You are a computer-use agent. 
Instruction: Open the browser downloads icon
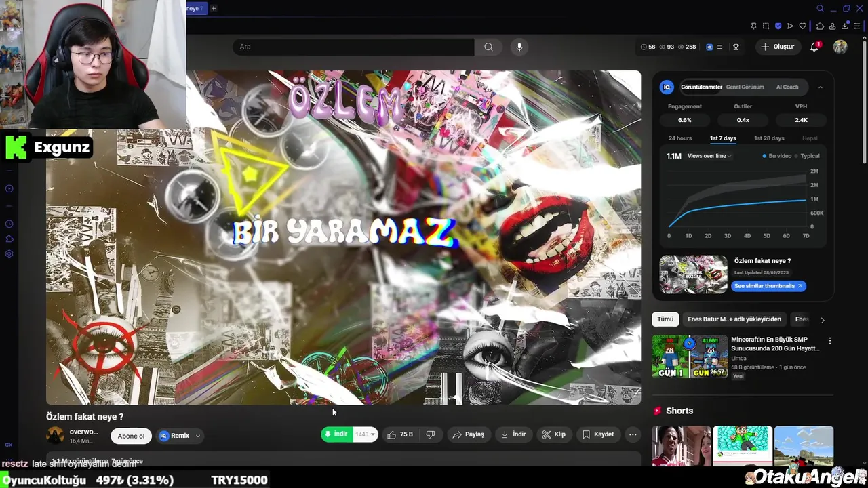point(845,26)
